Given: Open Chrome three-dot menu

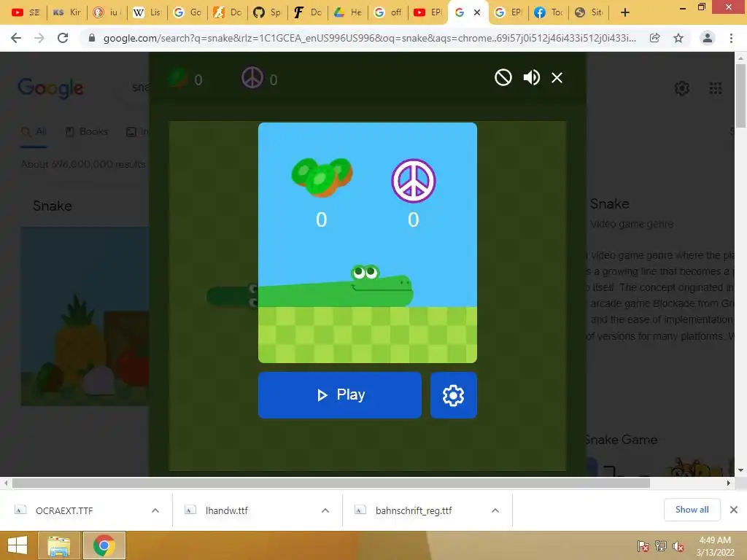Looking at the screenshot, I should click(731, 38).
